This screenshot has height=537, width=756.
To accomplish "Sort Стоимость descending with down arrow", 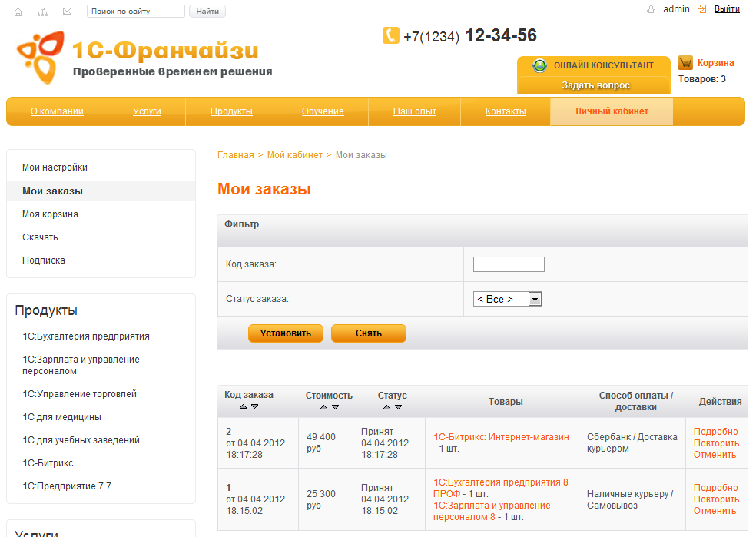I will (337, 408).
